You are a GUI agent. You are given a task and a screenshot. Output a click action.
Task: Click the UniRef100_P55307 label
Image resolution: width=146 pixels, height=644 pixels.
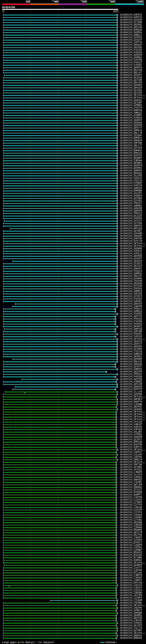tap(131, 203)
